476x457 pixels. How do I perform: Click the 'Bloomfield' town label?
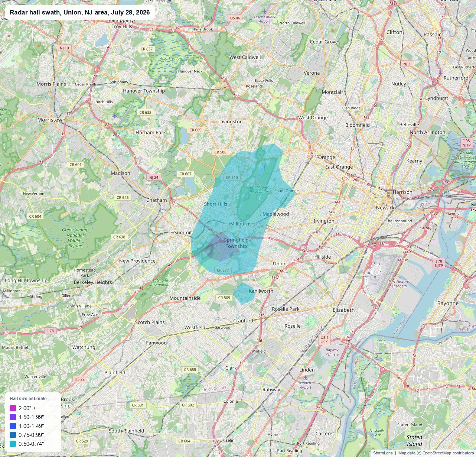[x=358, y=125]
